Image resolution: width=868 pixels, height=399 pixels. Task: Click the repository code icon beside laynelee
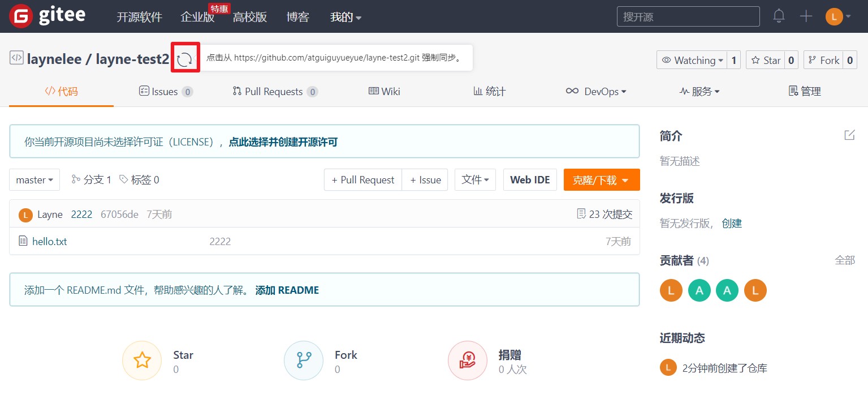click(x=16, y=58)
